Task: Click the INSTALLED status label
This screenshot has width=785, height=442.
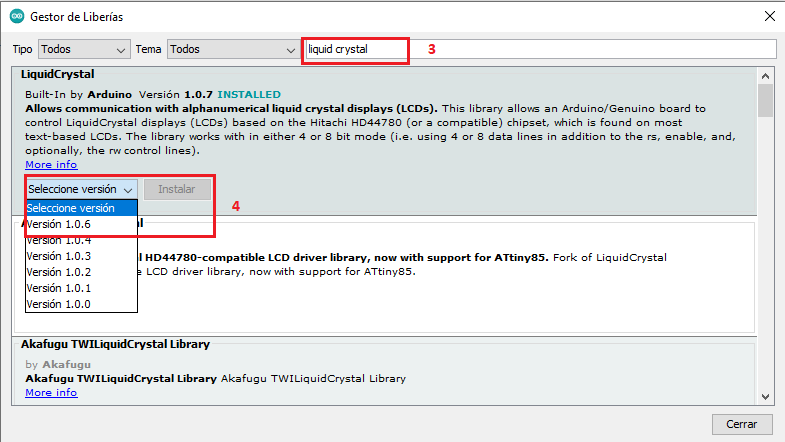Action: (x=249, y=95)
